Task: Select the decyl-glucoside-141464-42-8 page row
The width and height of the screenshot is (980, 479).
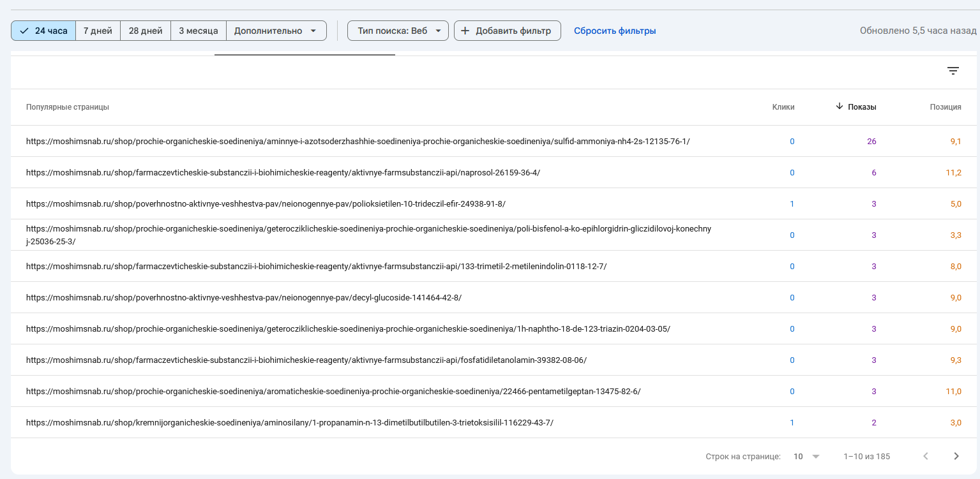Action: pyautogui.click(x=243, y=297)
